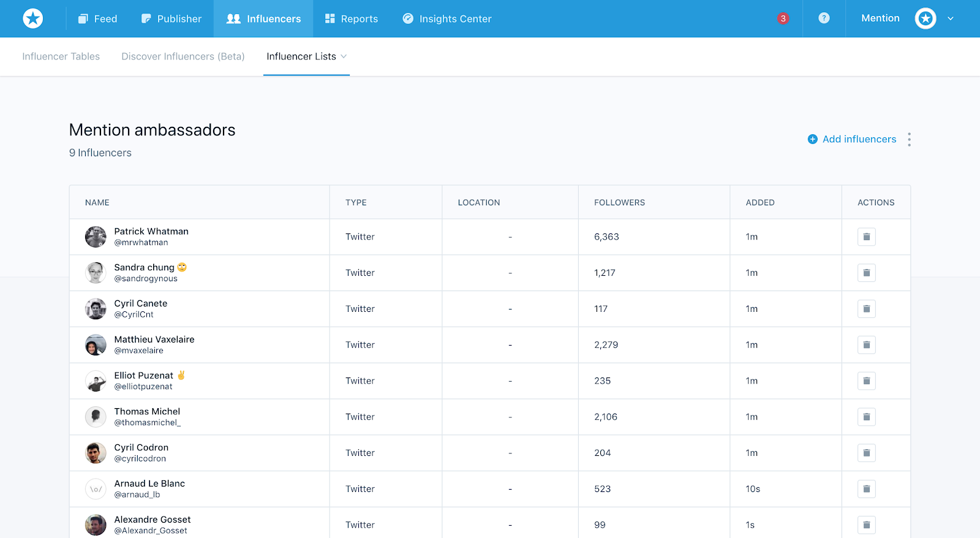Click the Mention account name
The height and width of the screenshot is (538, 980).
[x=880, y=18]
